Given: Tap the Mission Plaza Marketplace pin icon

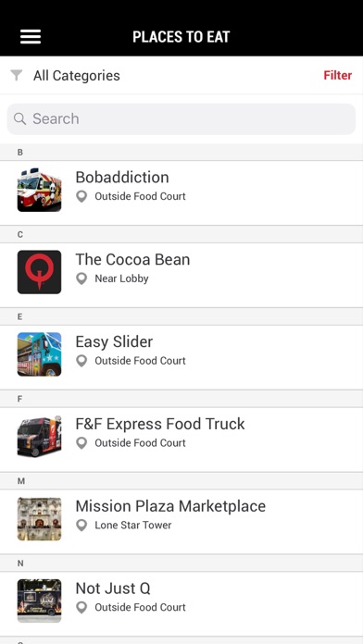Looking at the screenshot, I should pos(81,525).
